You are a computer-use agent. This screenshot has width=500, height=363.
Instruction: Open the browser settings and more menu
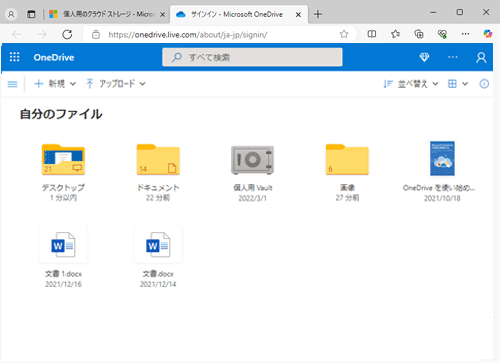coord(465,34)
